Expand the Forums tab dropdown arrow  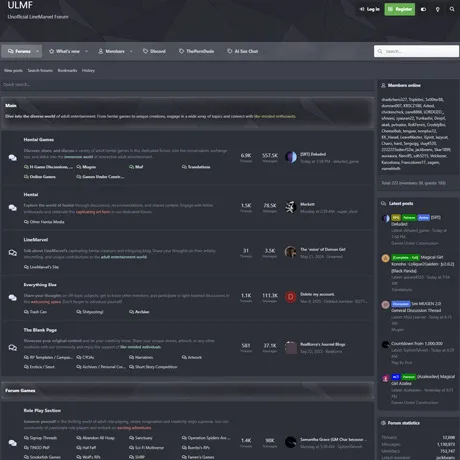[37, 51]
